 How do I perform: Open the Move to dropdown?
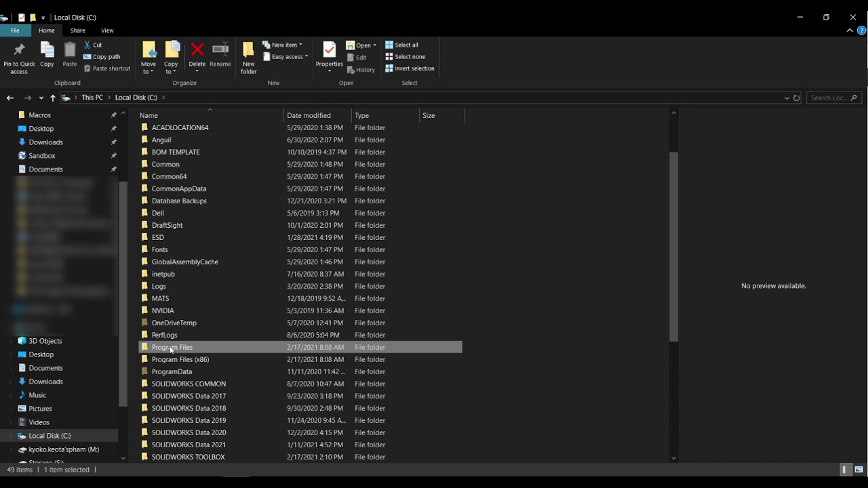[x=149, y=72]
